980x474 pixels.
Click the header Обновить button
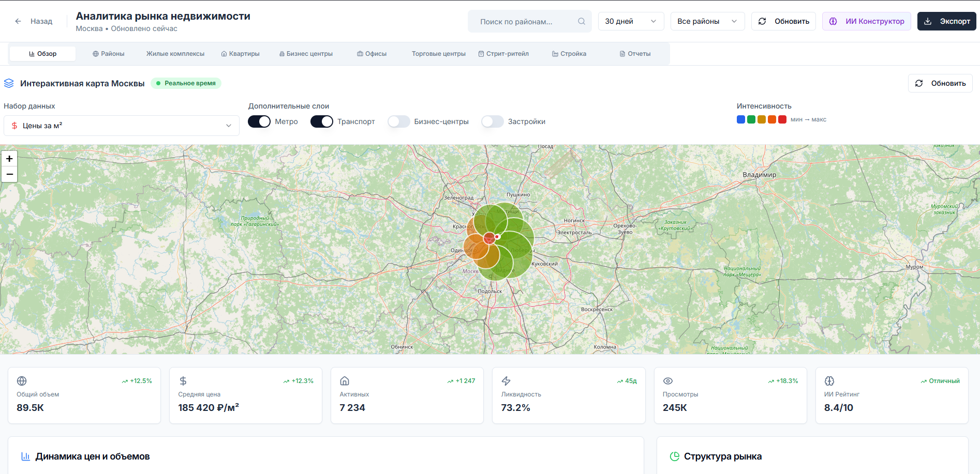coord(783,21)
